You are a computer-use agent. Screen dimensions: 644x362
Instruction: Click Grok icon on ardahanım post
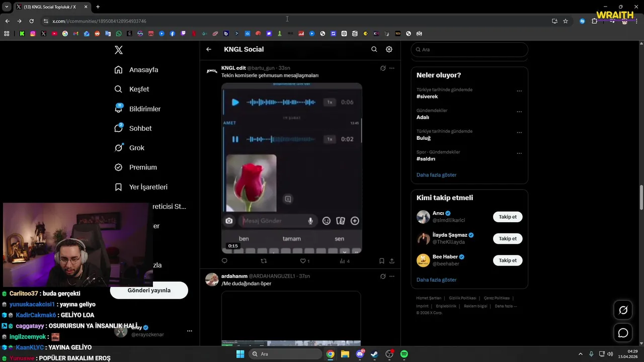383,276
